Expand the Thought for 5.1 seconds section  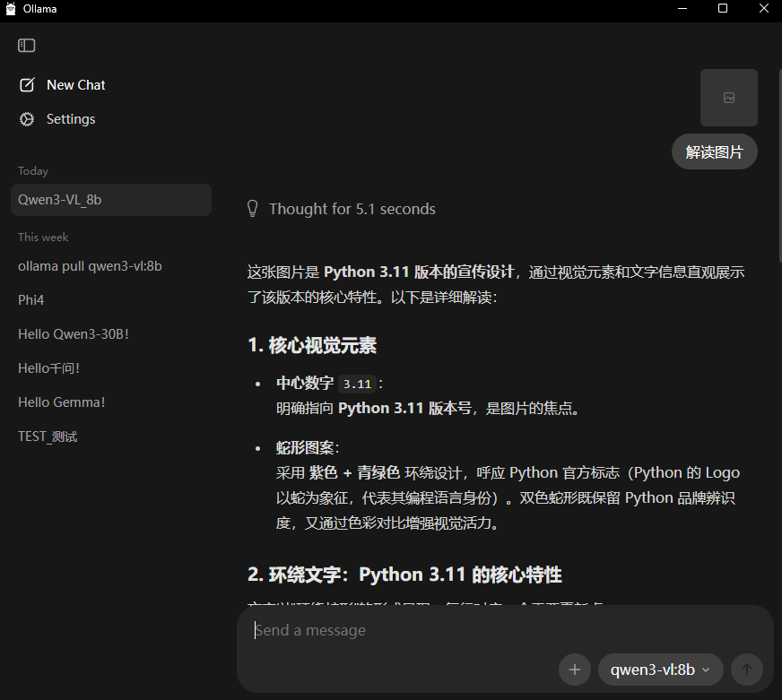pyautogui.click(x=353, y=208)
